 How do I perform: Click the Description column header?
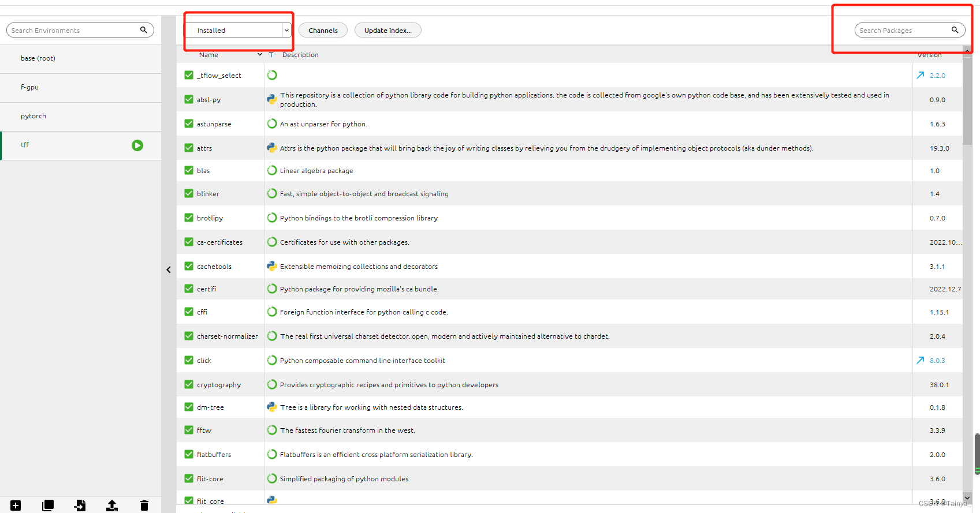click(x=300, y=55)
